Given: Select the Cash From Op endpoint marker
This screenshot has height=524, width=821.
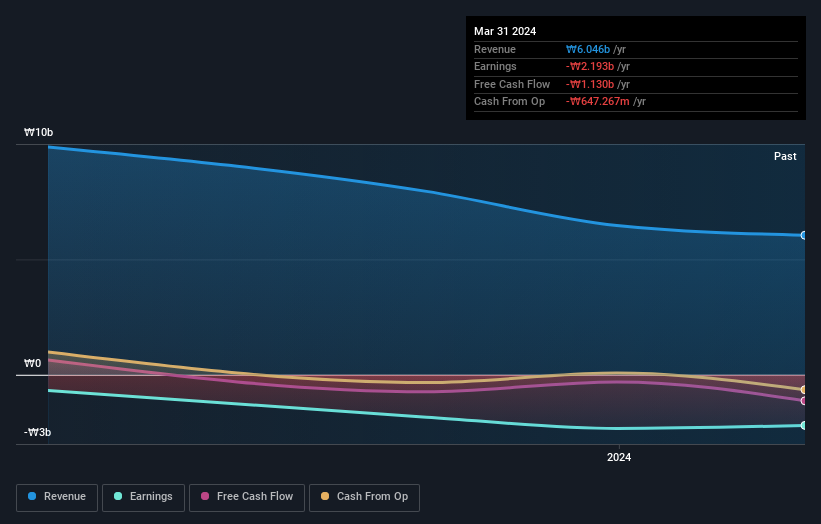Looking at the screenshot, I should tap(804, 390).
